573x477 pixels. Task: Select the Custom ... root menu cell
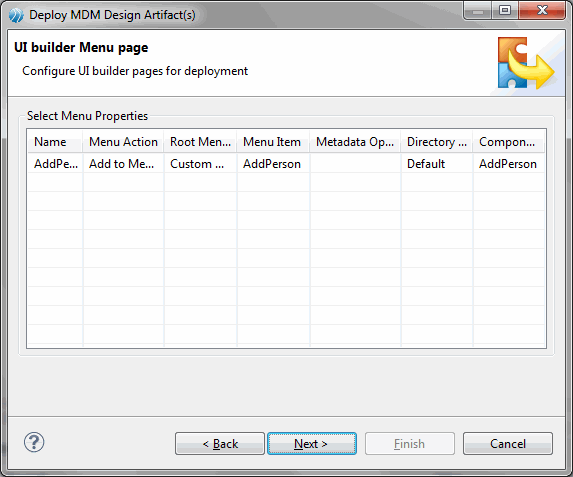point(200,164)
